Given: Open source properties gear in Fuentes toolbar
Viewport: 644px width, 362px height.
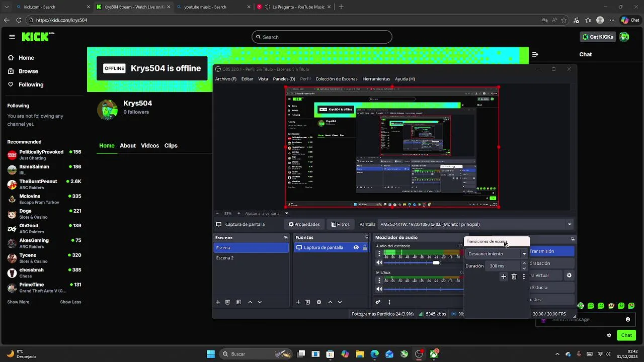Looking at the screenshot, I should [x=318, y=302].
